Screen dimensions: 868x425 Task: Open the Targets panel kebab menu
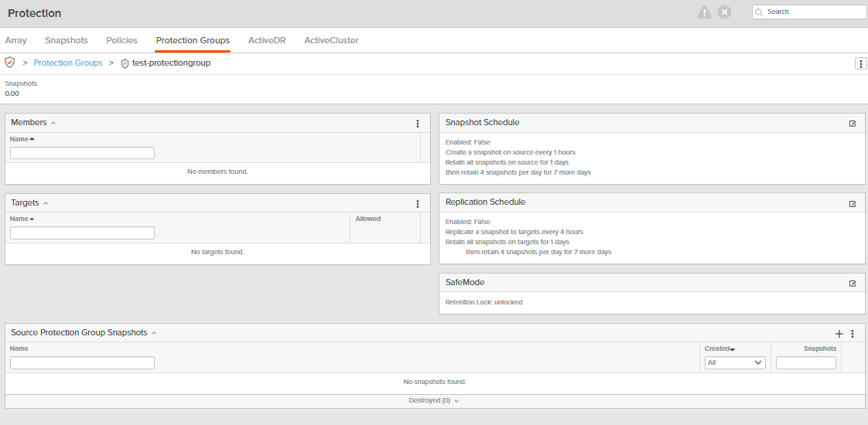(x=418, y=204)
